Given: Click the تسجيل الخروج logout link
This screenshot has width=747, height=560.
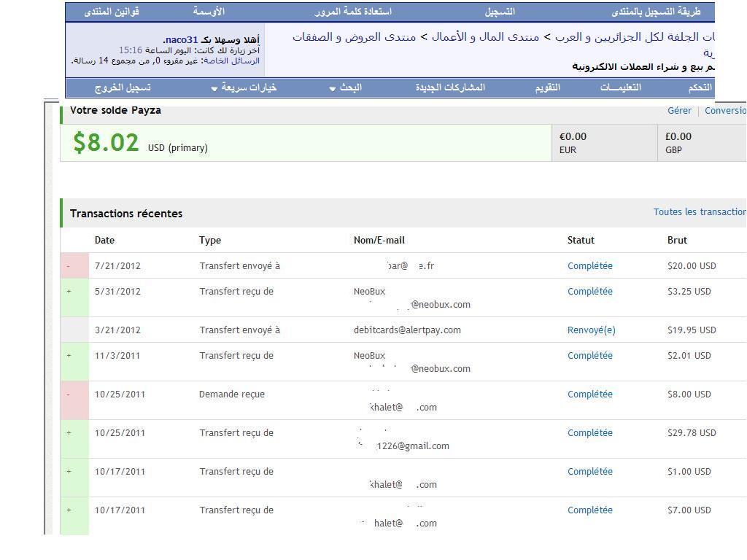Looking at the screenshot, I should (123, 87).
